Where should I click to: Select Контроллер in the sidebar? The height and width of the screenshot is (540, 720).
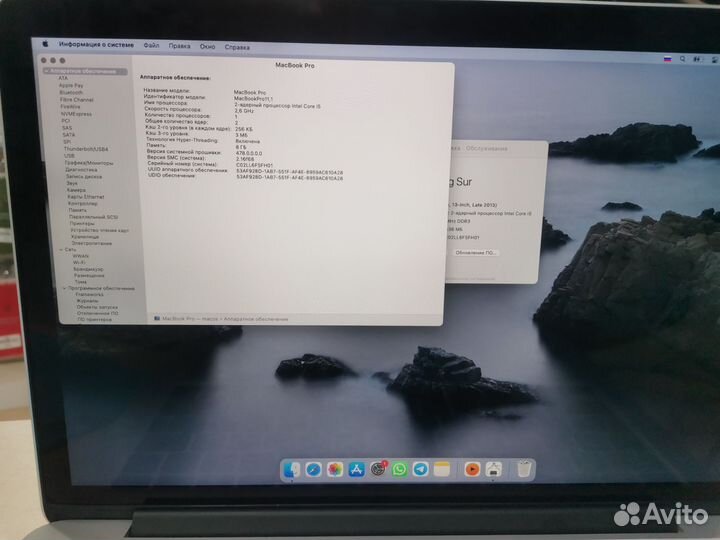pos(82,203)
